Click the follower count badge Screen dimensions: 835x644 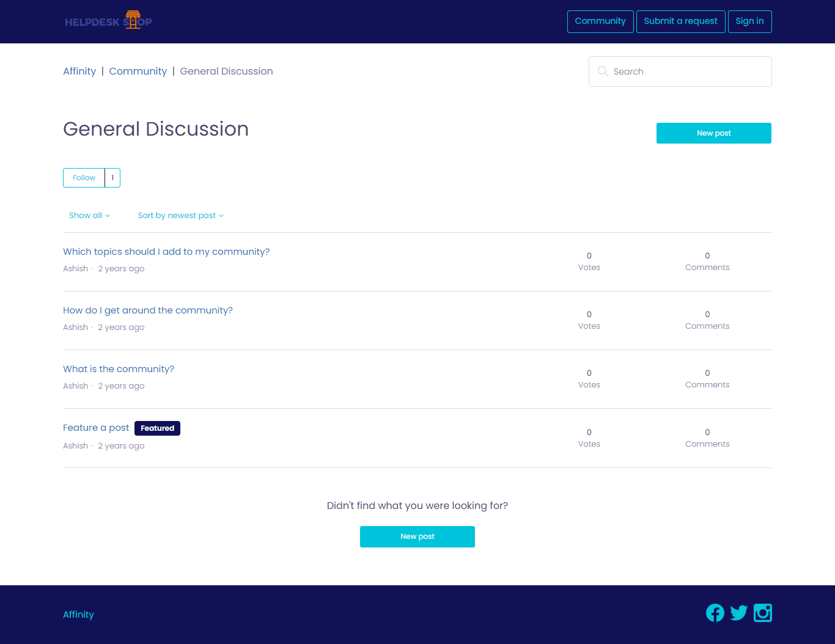click(x=112, y=178)
